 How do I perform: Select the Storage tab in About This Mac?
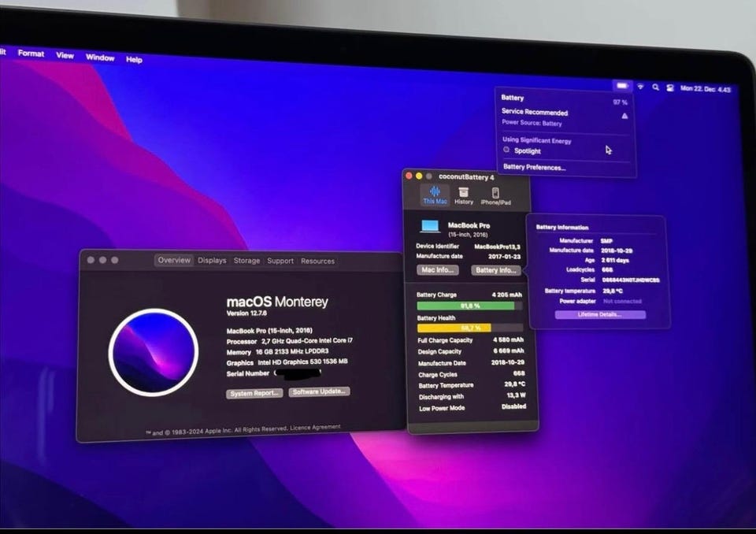246,261
